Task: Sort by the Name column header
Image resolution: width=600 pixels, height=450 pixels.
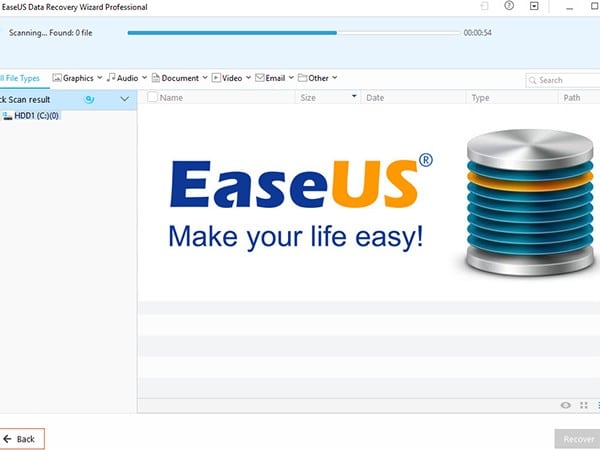Action: [x=171, y=98]
